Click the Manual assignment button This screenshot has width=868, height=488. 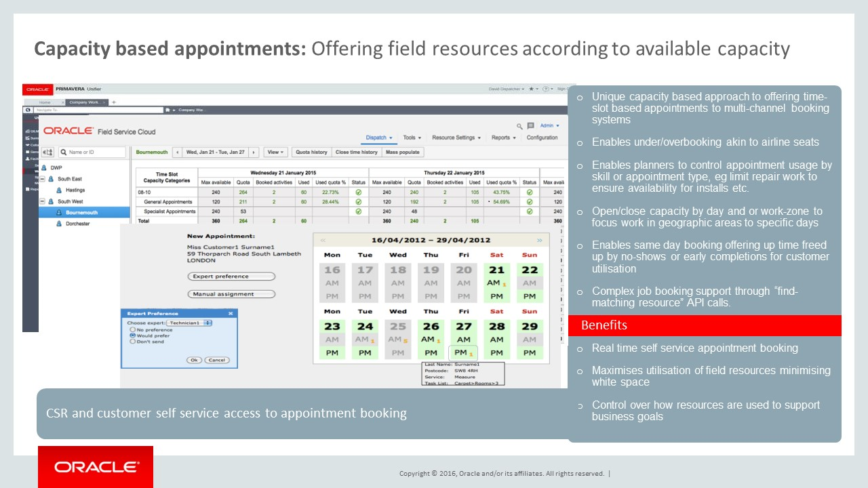point(231,294)
